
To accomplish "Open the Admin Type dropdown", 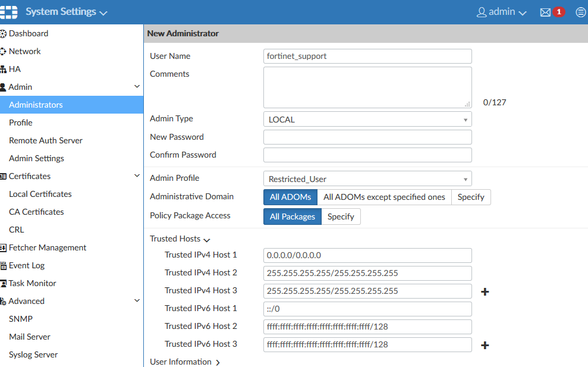I will 367,120.
